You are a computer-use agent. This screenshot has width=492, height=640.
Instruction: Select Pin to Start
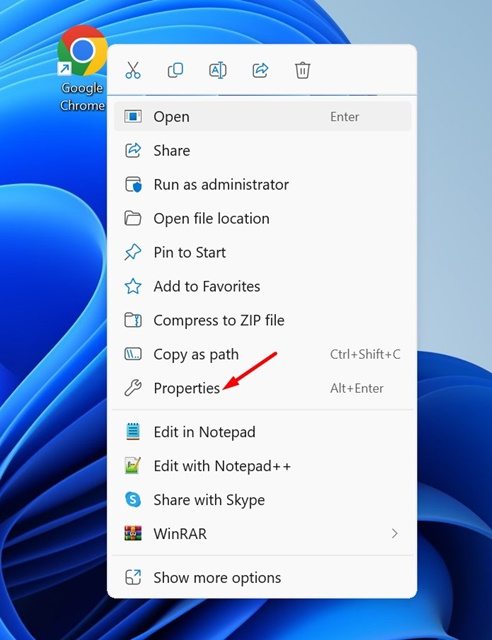[x=263, y=252]
